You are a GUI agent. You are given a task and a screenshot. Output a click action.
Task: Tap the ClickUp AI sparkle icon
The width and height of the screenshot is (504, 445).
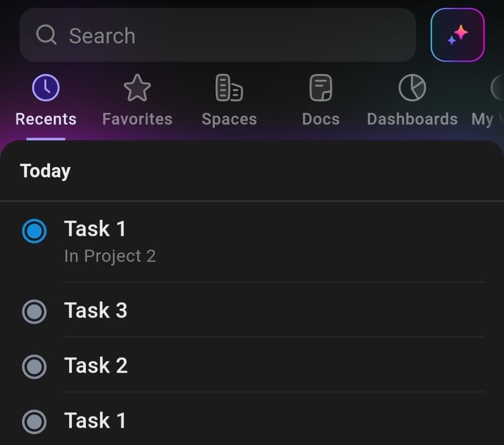(x=457, y=34)
